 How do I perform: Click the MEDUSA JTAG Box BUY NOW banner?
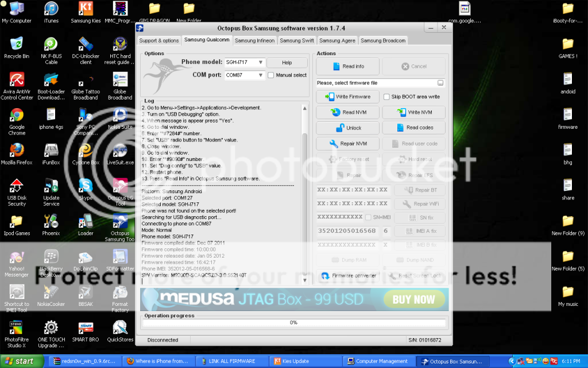[295, 299]
